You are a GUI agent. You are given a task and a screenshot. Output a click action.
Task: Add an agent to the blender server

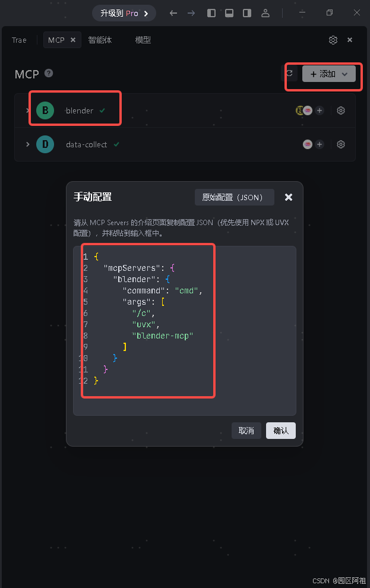pyautogui.click(x=320, y=110)
